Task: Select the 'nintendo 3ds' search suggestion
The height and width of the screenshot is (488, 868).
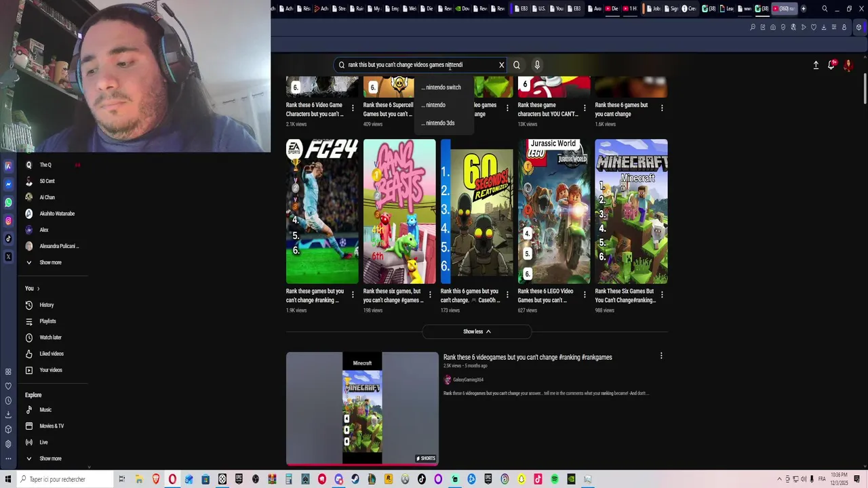Action: click(444, 123)
